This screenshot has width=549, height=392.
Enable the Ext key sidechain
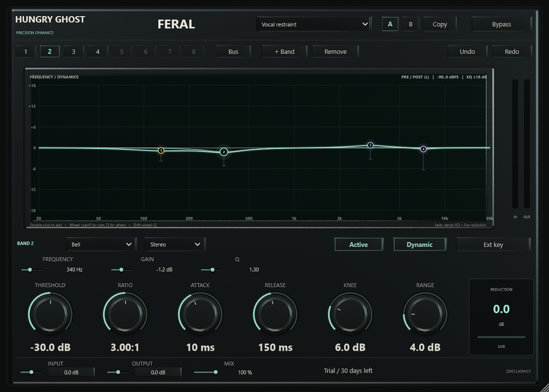coord(493,245)
